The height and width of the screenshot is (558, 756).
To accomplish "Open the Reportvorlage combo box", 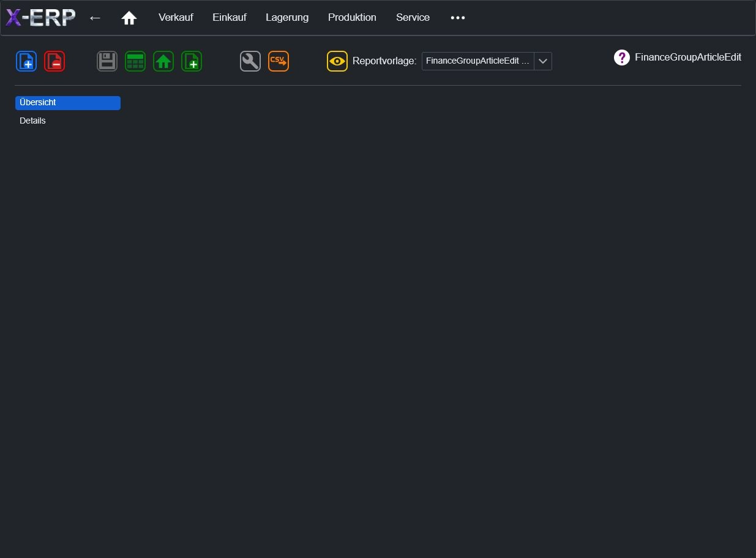I will click(x=487, y=61).
